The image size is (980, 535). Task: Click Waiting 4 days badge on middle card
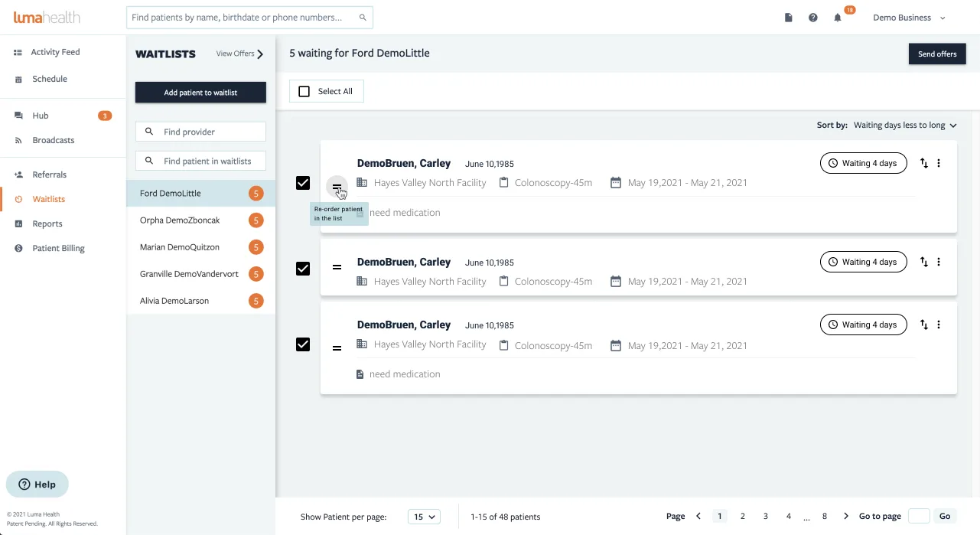(x=863, y=262)
